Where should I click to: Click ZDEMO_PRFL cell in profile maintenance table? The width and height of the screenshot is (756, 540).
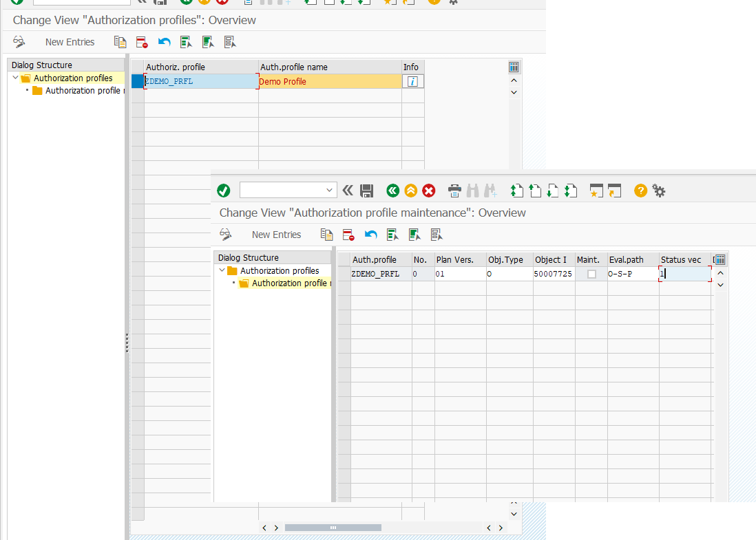pyautogui.click(x=381, y=274)
